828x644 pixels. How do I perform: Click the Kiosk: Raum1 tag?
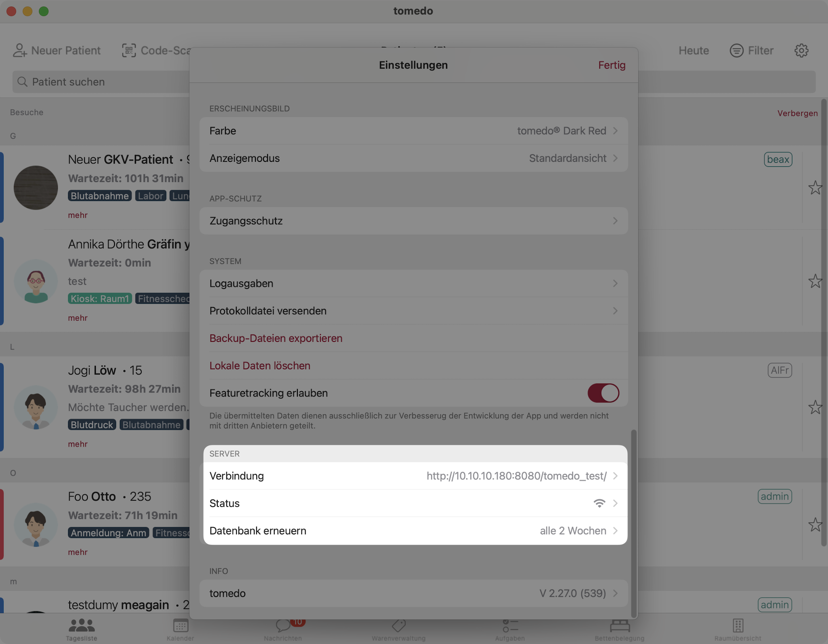100,299
